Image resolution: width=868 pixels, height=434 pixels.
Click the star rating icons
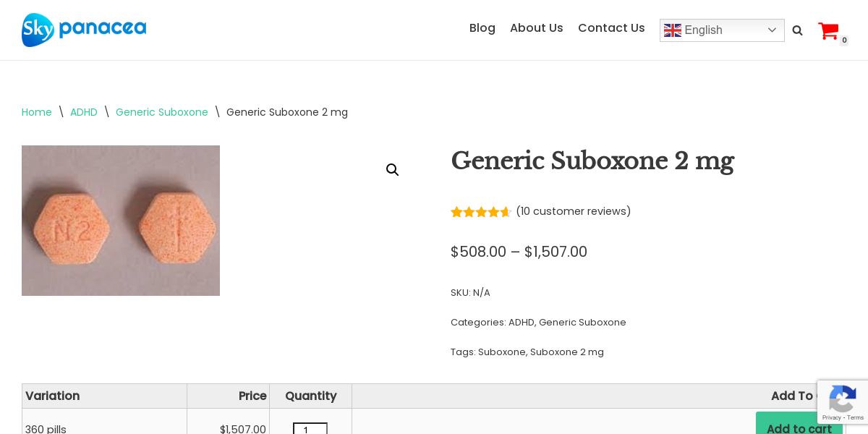point(480,212)
